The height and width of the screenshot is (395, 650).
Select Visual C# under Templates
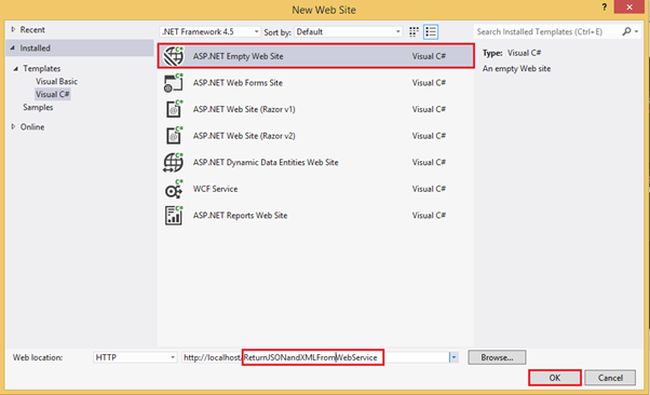click(x=53, y=95)
